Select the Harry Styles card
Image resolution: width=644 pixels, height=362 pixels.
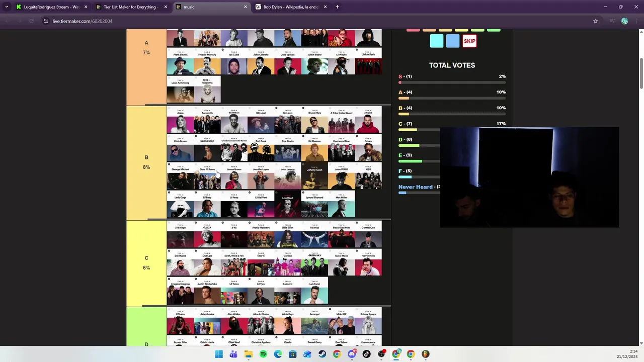click(368, 263)
